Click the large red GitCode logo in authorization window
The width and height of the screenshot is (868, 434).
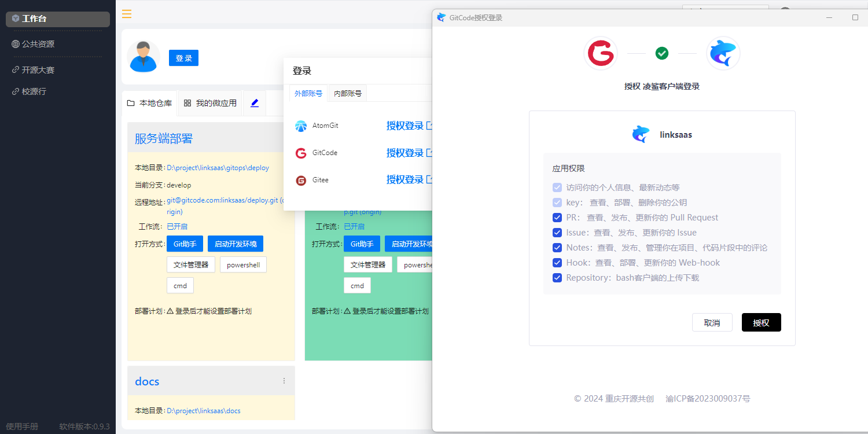point(601,53)
